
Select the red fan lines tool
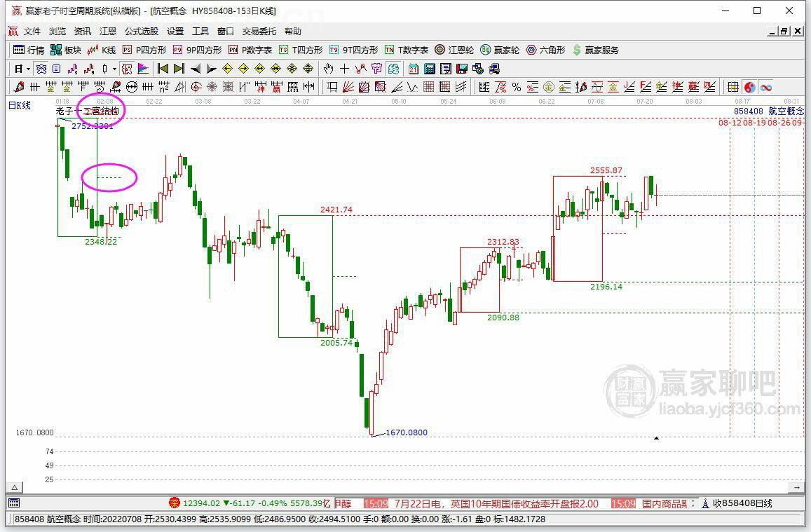tap(348, 87)
